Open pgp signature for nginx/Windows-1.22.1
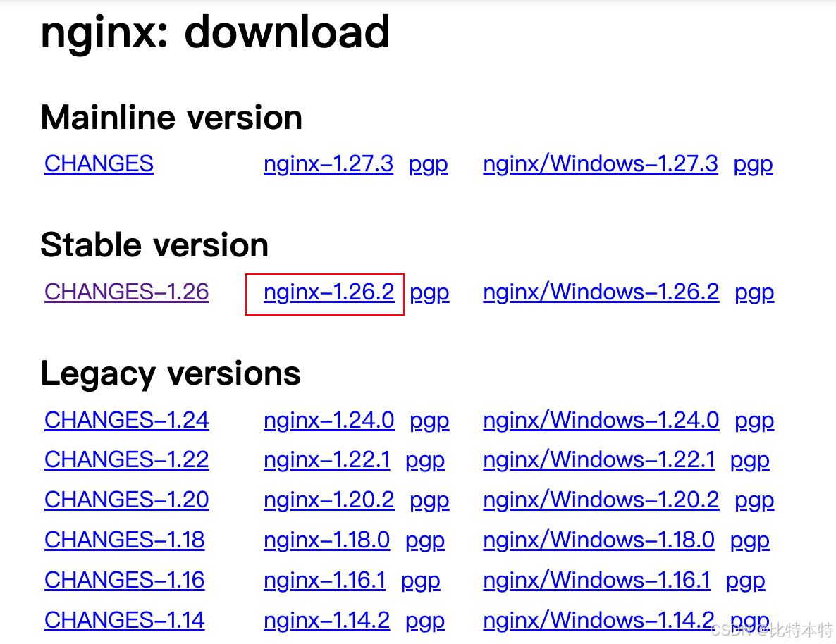Viewport: 836px width, 644px height. 749,461
